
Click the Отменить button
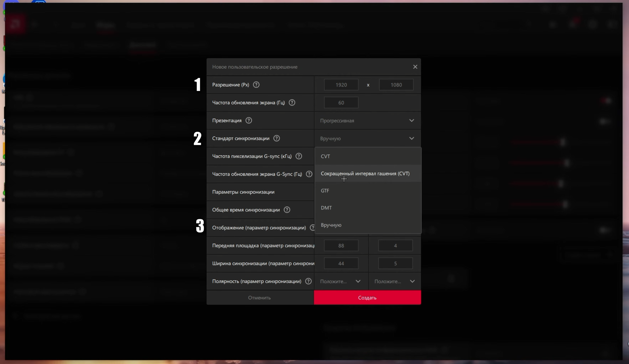(x=260, y=298)
